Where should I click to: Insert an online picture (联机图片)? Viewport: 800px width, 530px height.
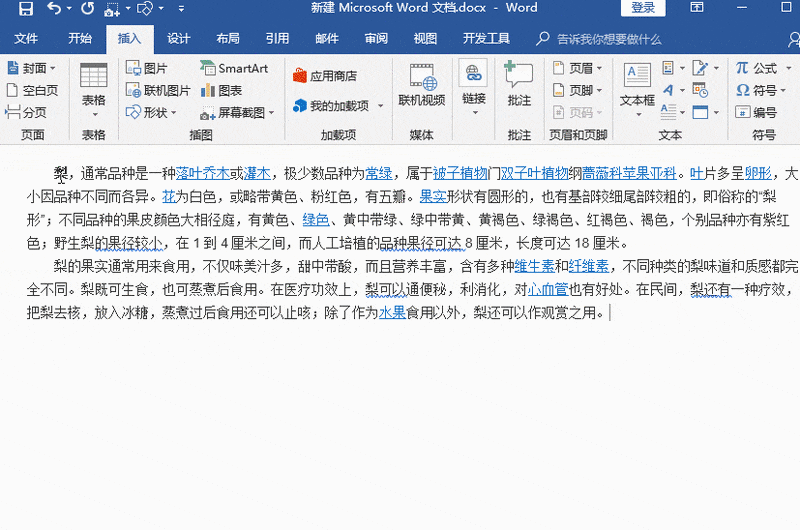(x=158, y=91)
